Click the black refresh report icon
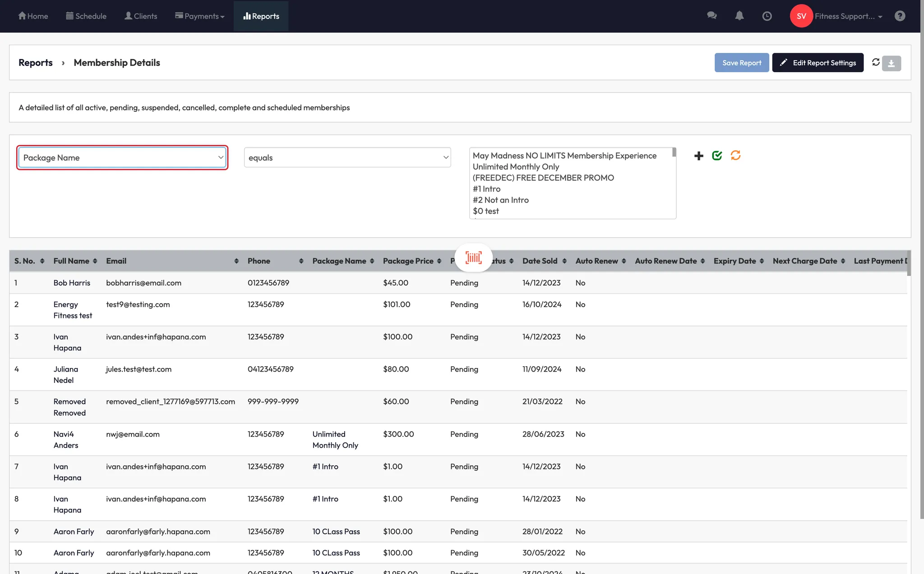 876,62
